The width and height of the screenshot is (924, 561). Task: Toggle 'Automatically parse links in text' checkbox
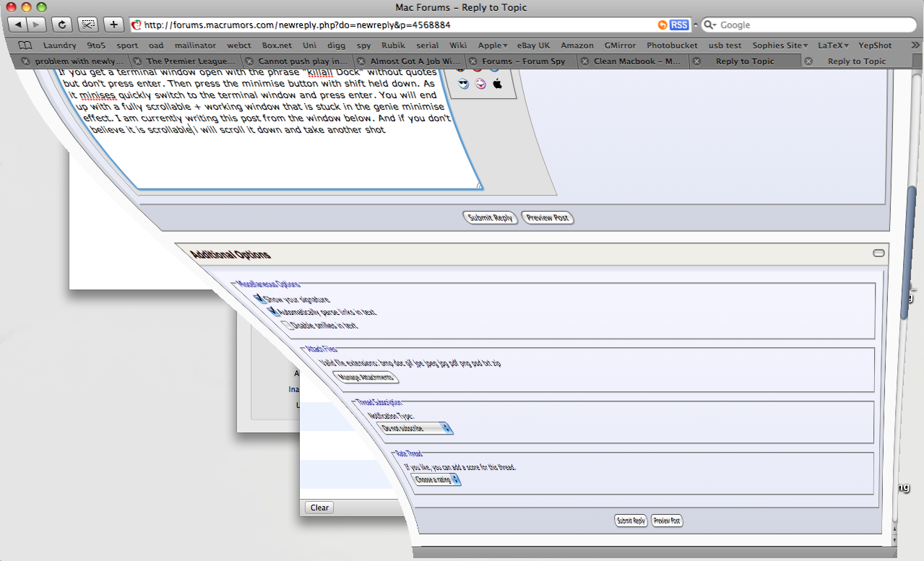[273, 311]
